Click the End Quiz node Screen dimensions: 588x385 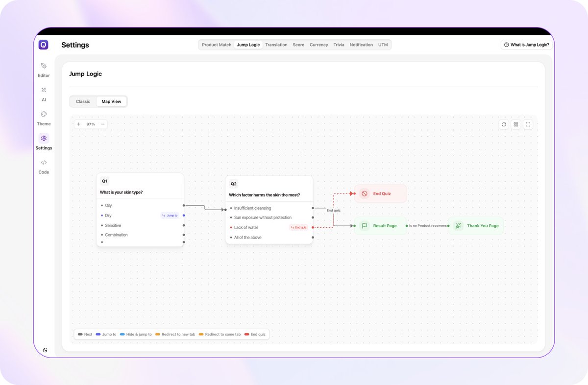[x=380, y=193]
